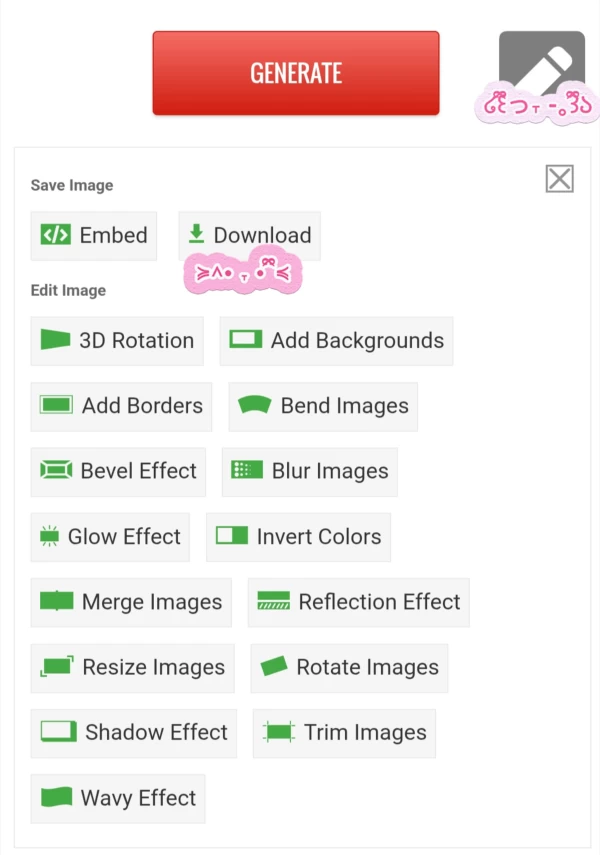Click the Invert Colors icon
Viewport: 600px width, 855px height.
pyautogui.click(x=232, y=537)
